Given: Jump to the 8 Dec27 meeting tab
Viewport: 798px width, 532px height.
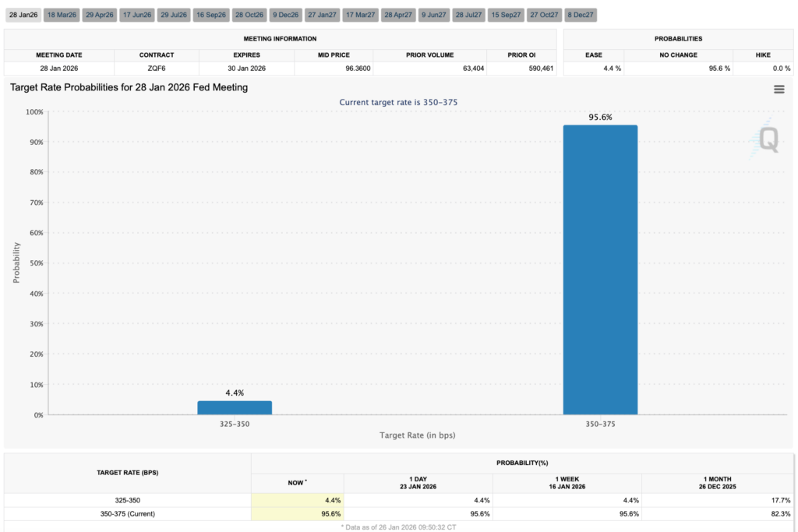Looking at the screenshot, I should pos(579,15).
